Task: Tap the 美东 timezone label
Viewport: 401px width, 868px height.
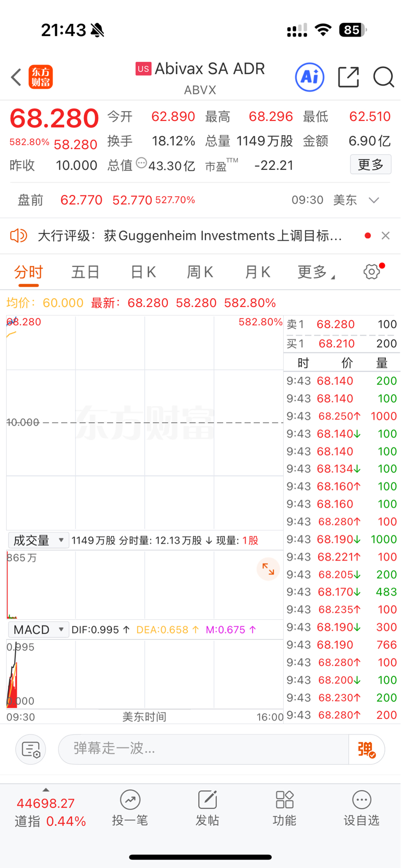Action: [345, 200]
